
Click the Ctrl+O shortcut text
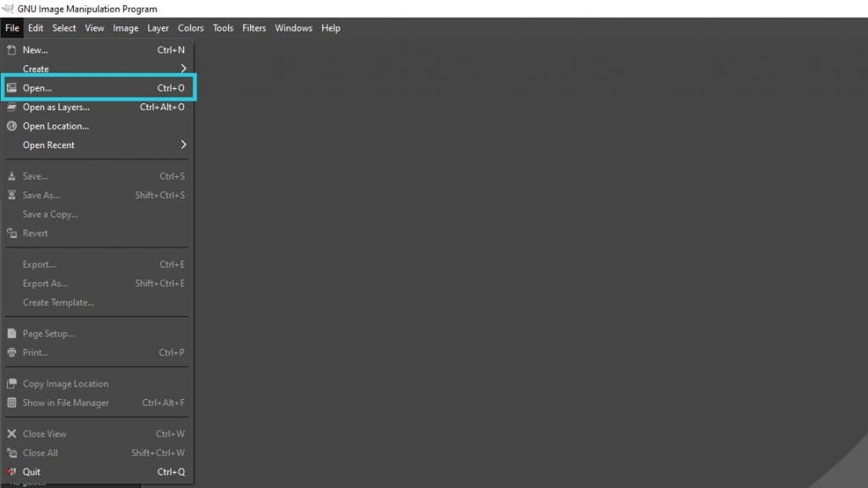(171, 88)
